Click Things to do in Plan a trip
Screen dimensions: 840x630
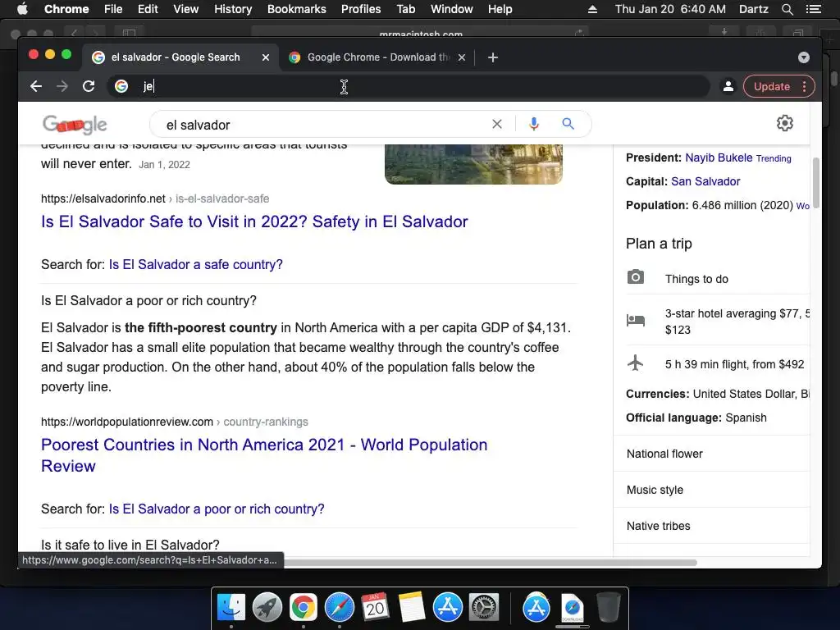coord(696,279)
